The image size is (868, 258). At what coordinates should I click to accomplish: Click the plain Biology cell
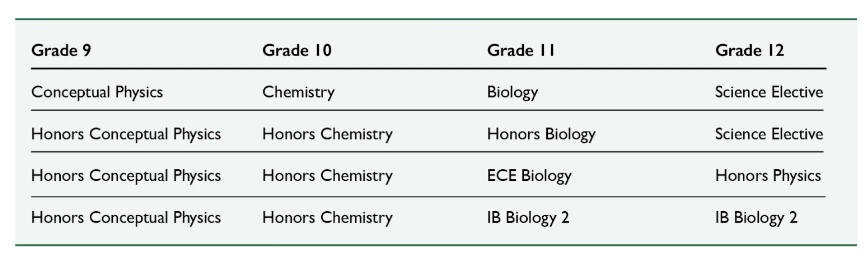click(x=512, y=92)
